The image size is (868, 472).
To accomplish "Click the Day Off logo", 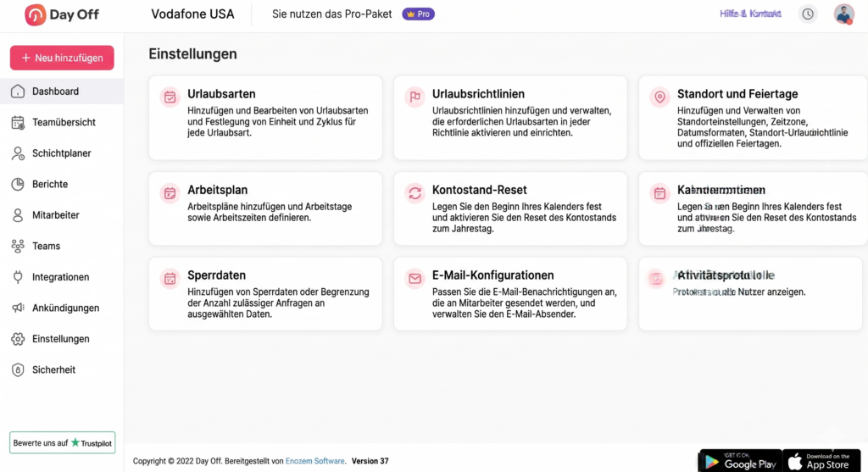I will click(x=62, y=15).
